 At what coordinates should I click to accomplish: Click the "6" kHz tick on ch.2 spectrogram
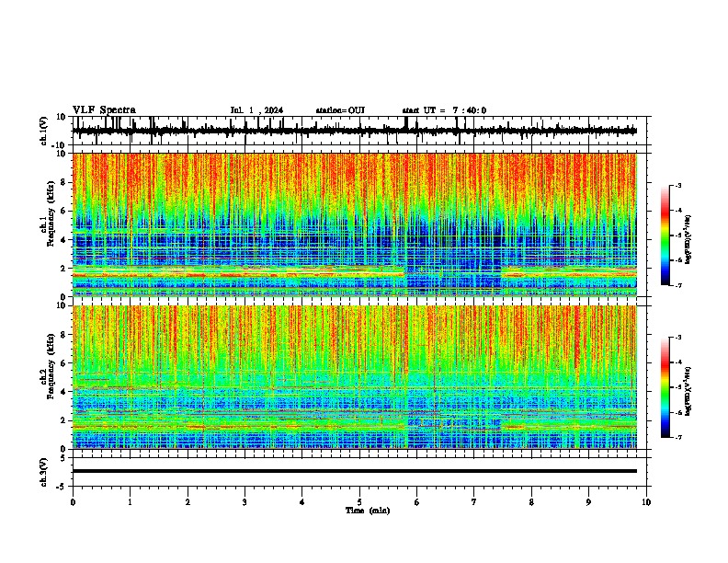click(63, 363)
